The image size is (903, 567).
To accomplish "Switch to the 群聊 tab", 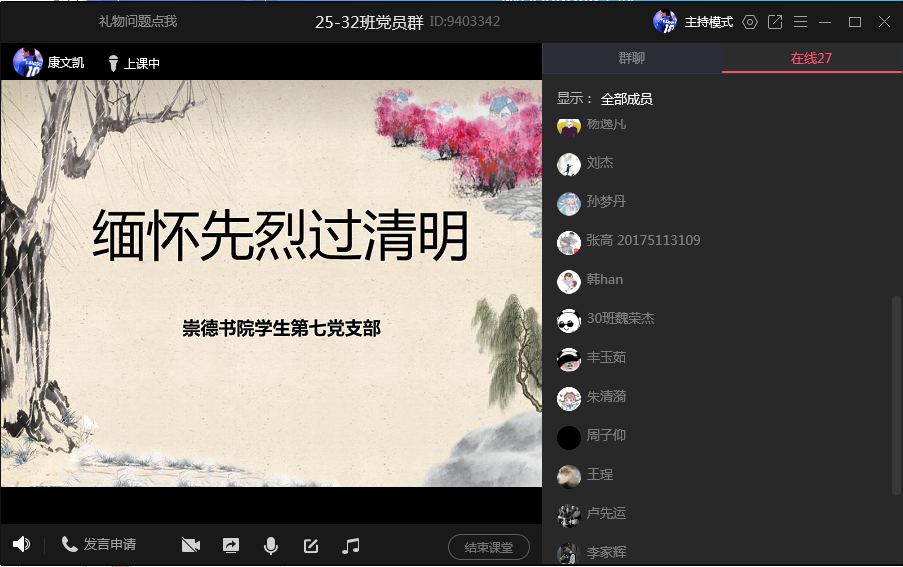I will [632, 58].
